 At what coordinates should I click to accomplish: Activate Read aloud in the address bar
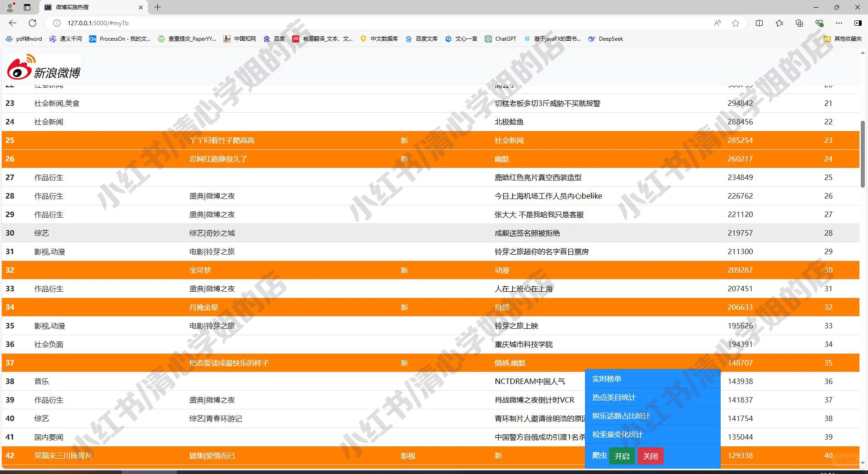click(x=717, y=23)
